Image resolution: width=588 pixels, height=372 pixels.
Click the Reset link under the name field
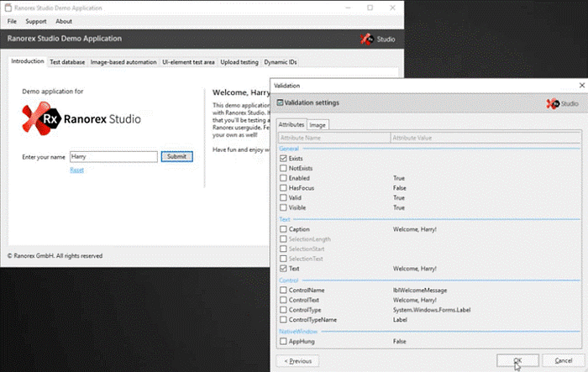[77, 170]
